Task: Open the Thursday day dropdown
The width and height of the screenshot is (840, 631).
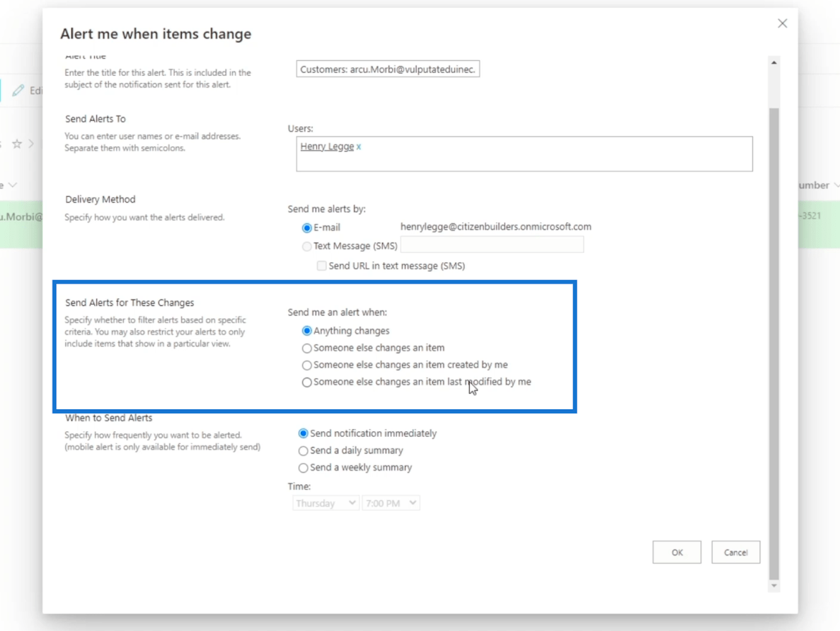Action: point(326,503)
